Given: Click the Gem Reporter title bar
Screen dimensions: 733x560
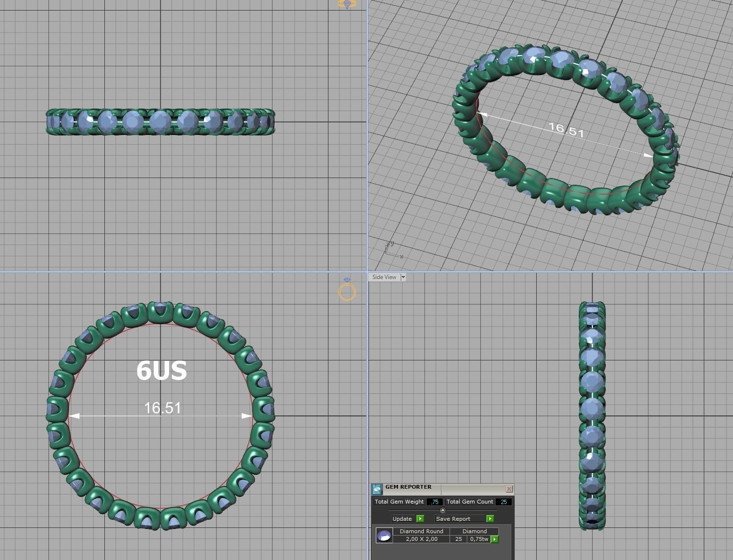Looking at the screenshot, I should 443,488.
